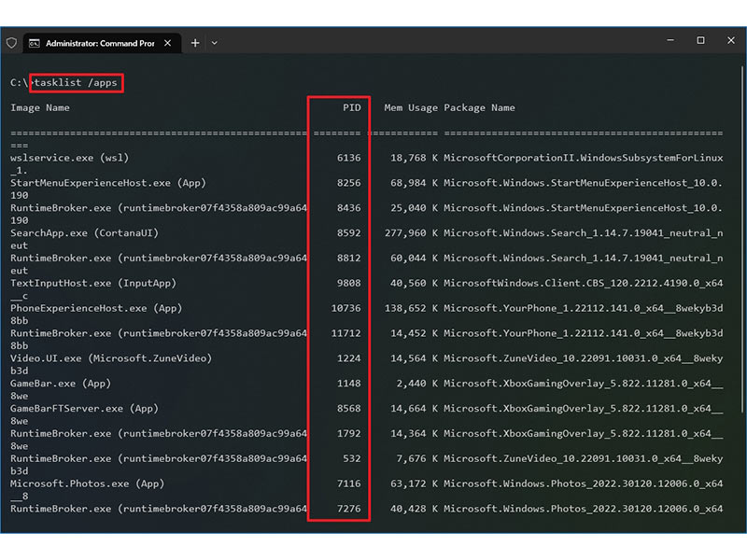Select the Administrator: Command Prompt tab
The image size is (747, 560).
tap(100, 43)
